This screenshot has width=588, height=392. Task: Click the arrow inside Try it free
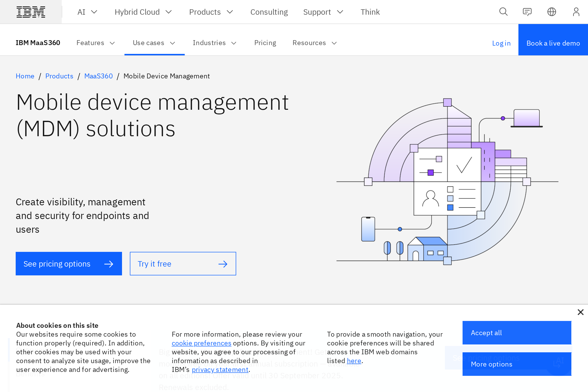pyautogui.click(x=223, y=264)
